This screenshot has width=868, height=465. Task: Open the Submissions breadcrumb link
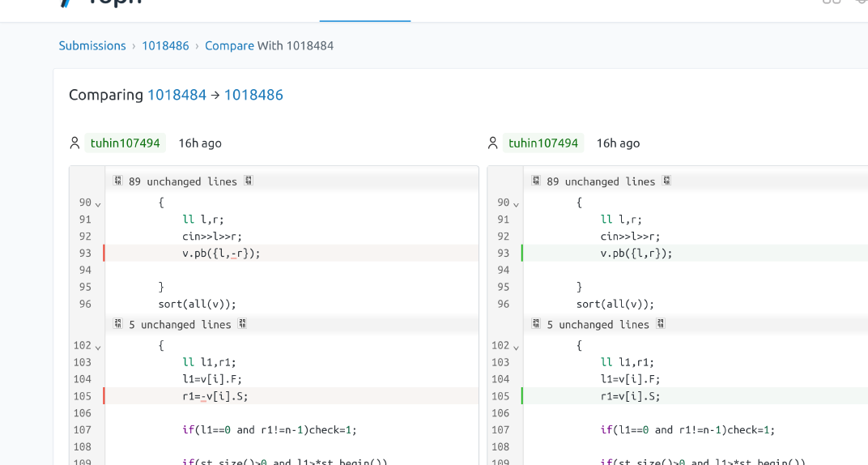click(x=92, y=45)
